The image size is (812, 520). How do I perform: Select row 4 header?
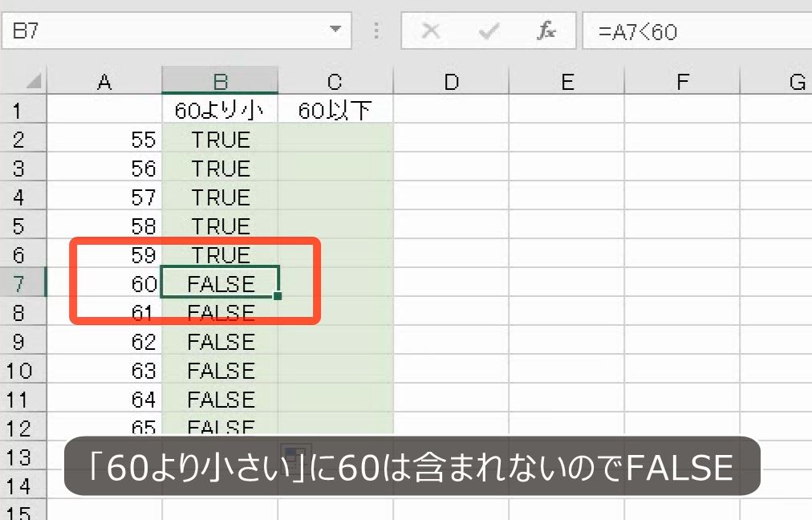23,197
